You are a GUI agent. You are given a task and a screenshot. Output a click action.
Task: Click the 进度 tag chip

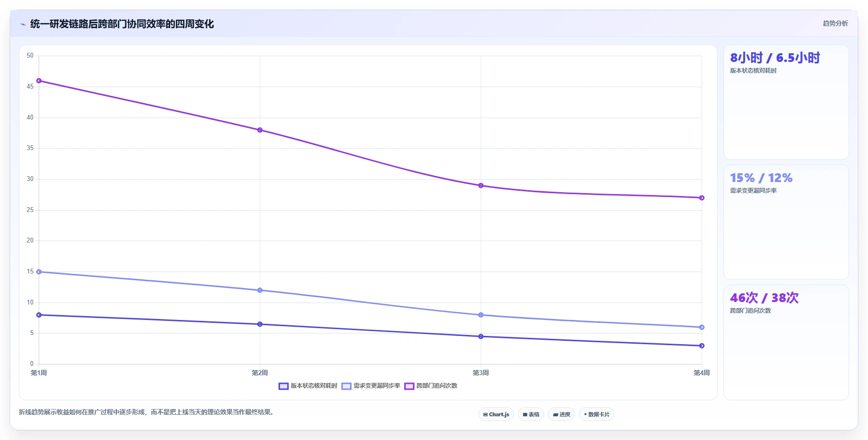(x=561, y=414)
